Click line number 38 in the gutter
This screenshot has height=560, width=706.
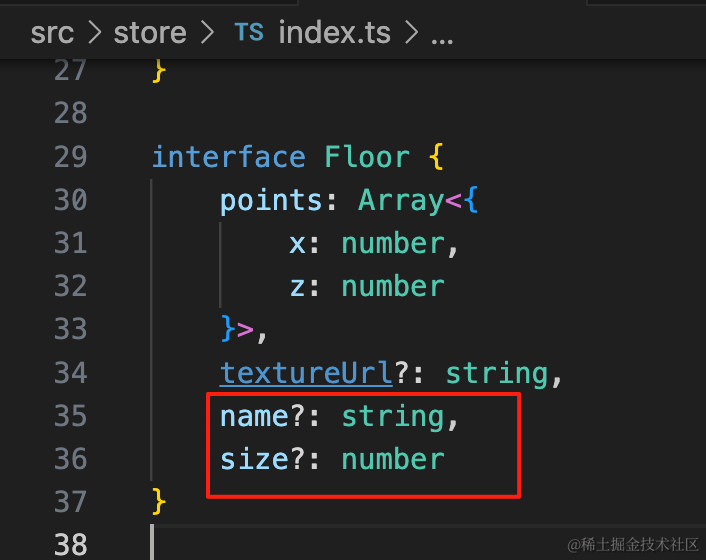point(71,545)
